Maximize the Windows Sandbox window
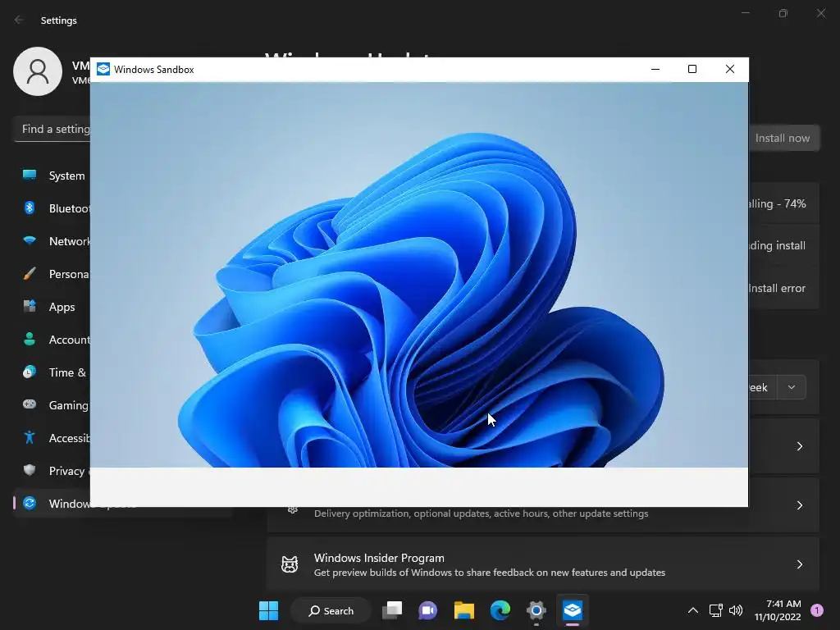The image size is (840, 630). (692, 69)
